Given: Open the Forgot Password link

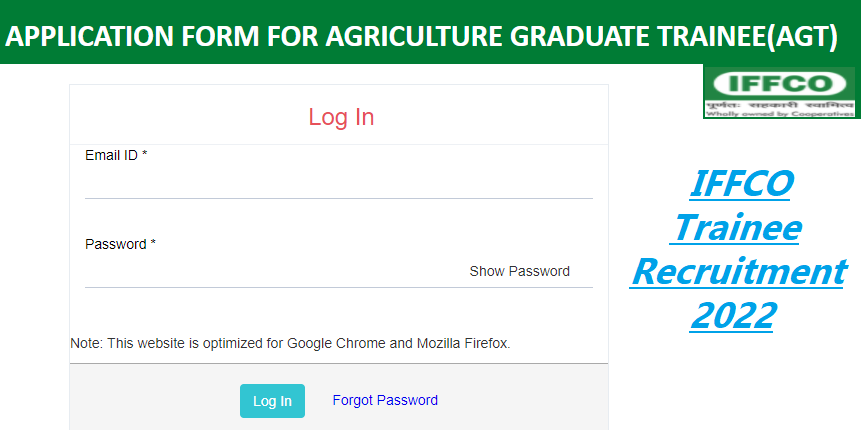Looking at the screenshot, I should point(385,400).
